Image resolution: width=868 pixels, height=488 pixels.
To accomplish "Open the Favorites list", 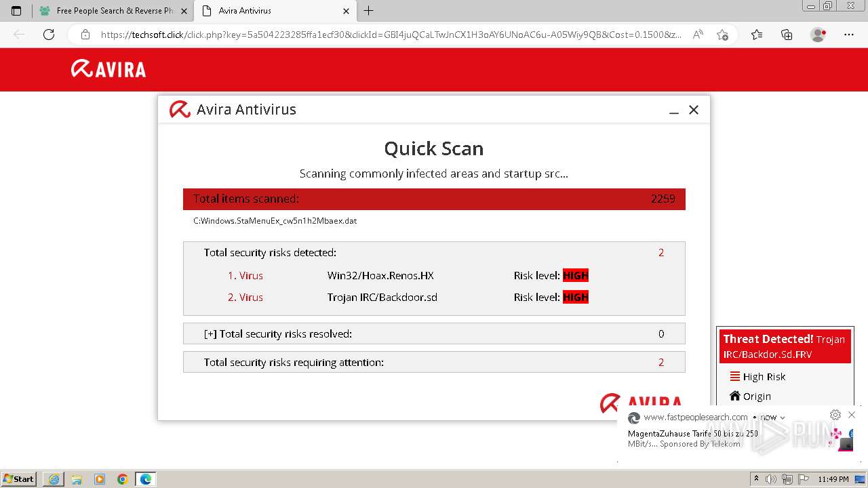I will [x=757, y=35].
